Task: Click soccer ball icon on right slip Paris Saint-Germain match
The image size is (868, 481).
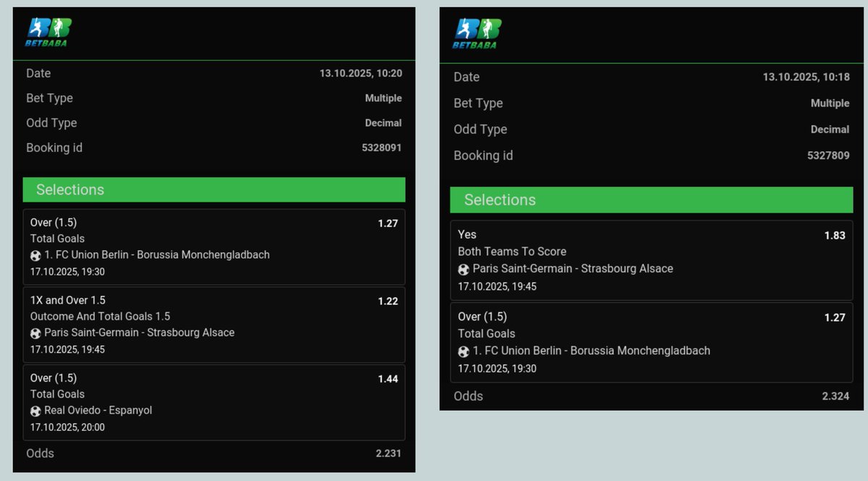Action: 464,269
